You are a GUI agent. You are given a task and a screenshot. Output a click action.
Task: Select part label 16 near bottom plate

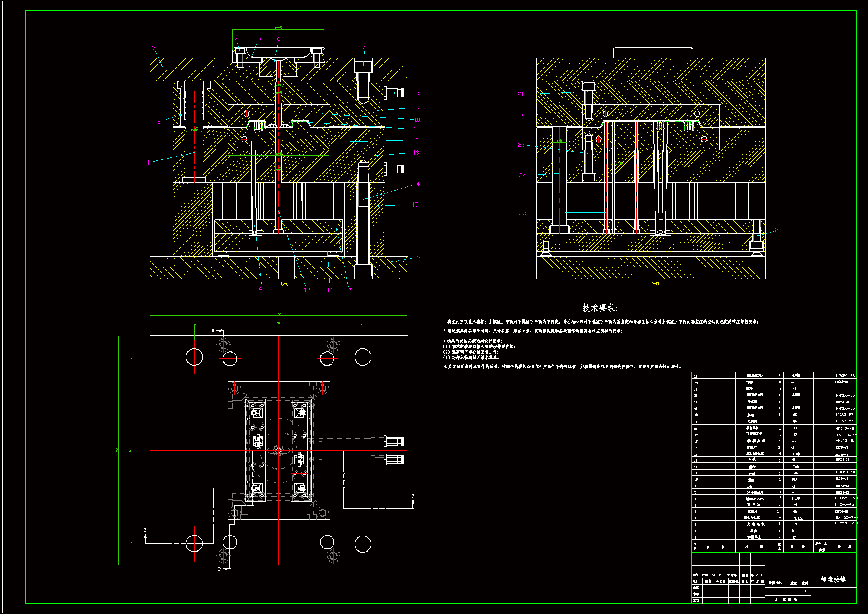(x=417, y=257)
